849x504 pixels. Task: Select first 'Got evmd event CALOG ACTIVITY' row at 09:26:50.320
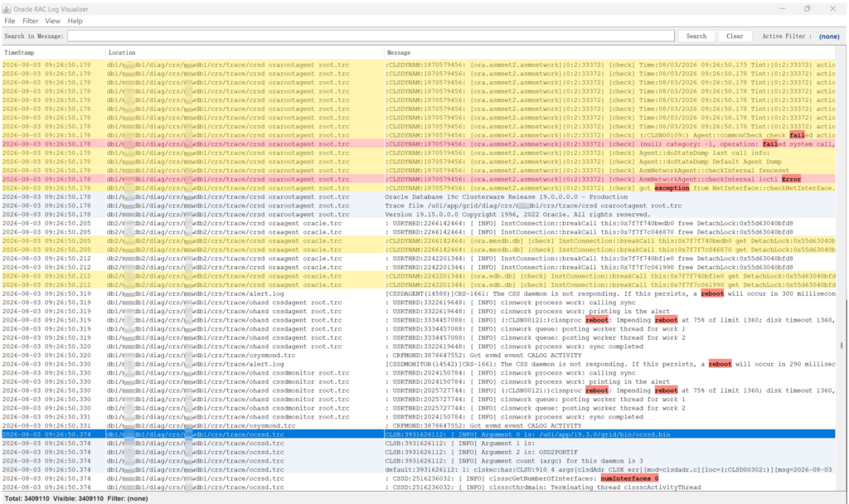pyautogui.click(x=418, y=355)
